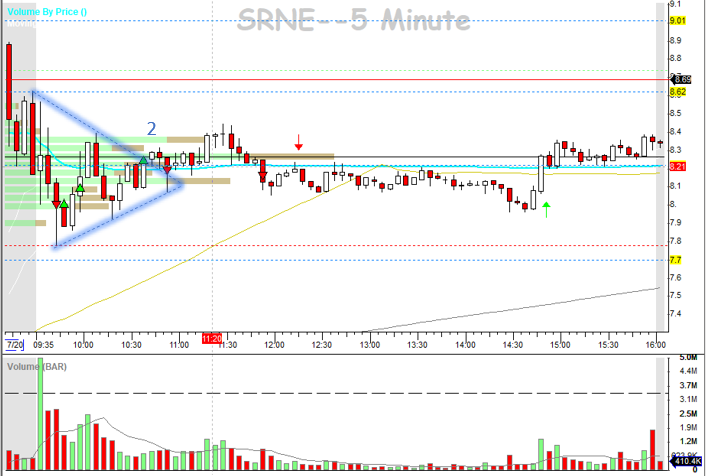Select the red down arrow near 11:55
Screen dimensions: 706x476
pos(263,177)
